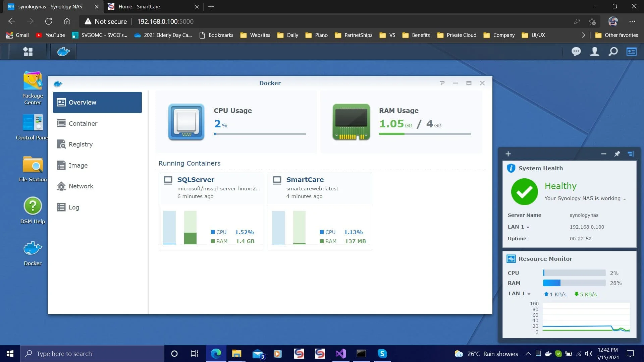Click the Docker taskbar icon in DSM
644x362 pixels.
(63, 52)
